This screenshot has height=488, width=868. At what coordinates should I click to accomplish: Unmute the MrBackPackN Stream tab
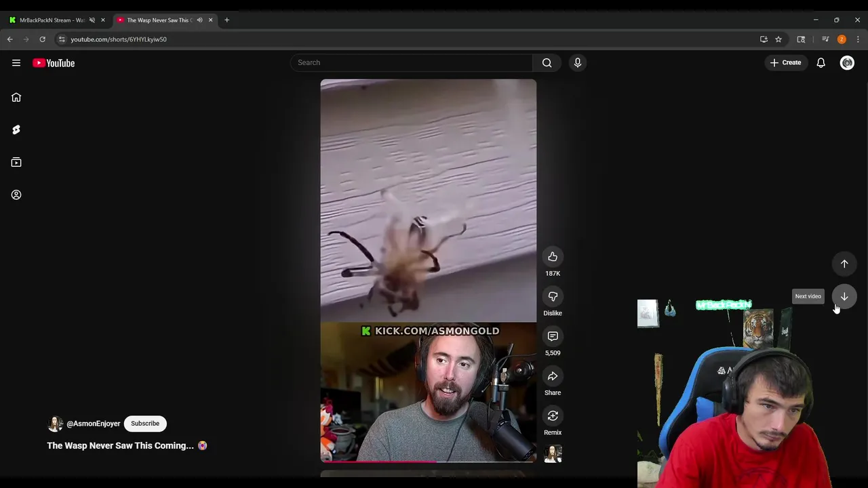(92, 20)
